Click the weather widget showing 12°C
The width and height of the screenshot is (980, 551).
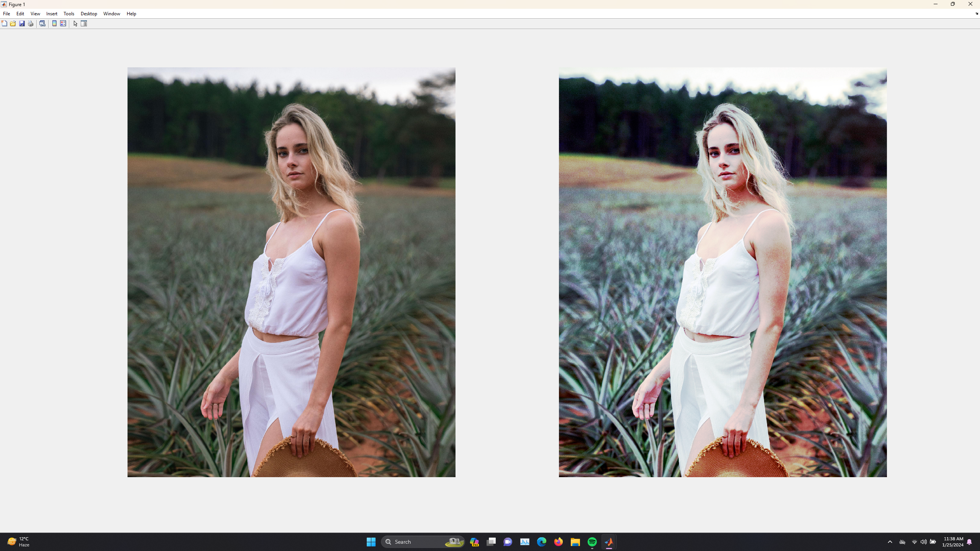point(19,541)
